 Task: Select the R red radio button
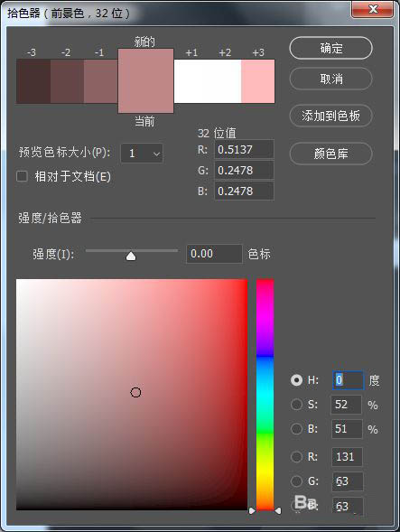click(296, 457)
